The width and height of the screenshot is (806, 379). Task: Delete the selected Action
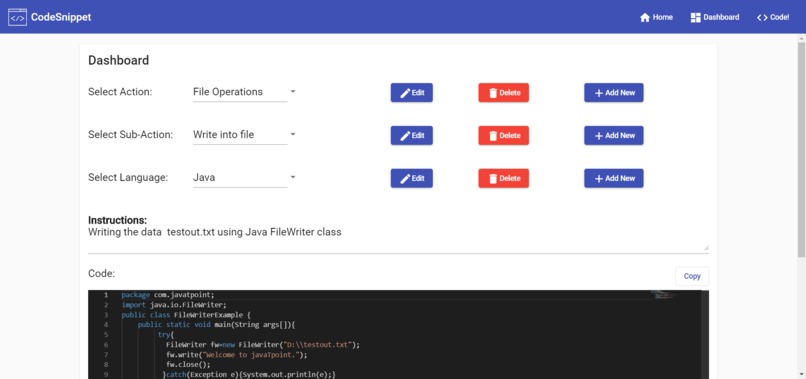[x=504, y=93]
